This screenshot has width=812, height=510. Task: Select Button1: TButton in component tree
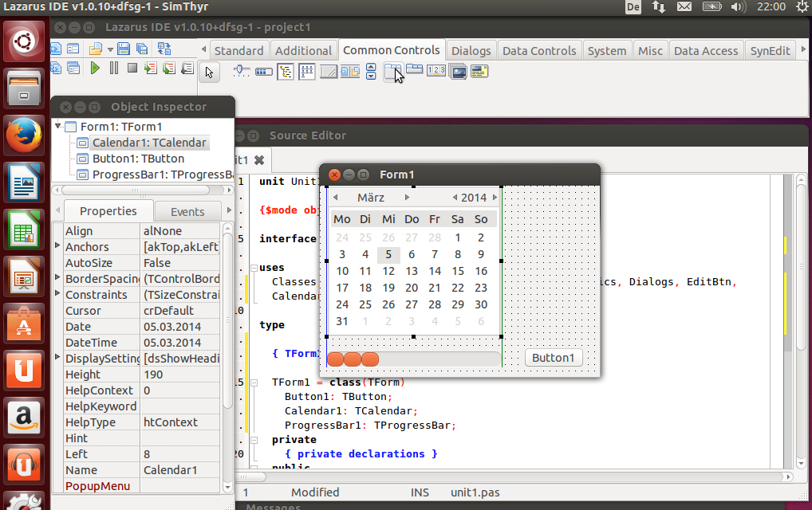point(138,159)
